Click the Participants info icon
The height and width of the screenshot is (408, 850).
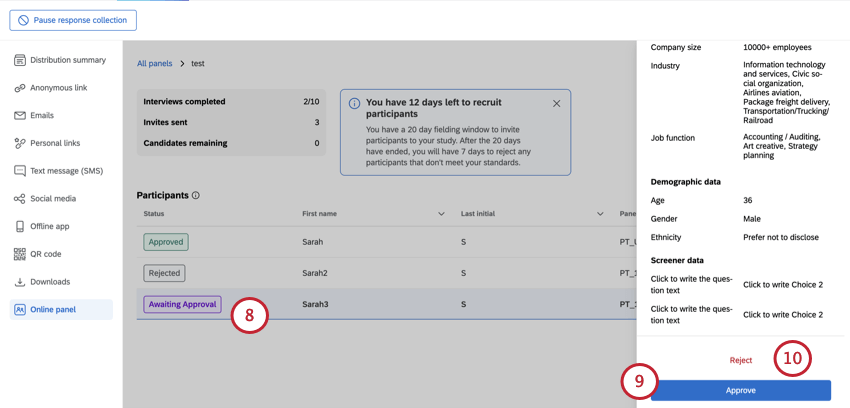pyautogui.click(x=196, y=196)
